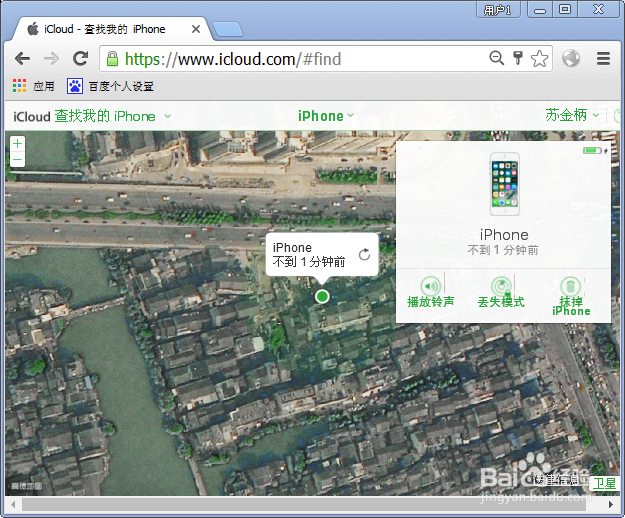This screenshot has height=518, width=625.
Task: Reload the iCloud page
Action: (81, 59)
